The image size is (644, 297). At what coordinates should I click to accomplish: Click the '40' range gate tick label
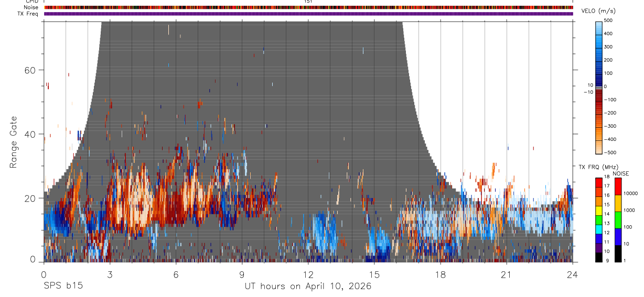[x=29, y=134]
